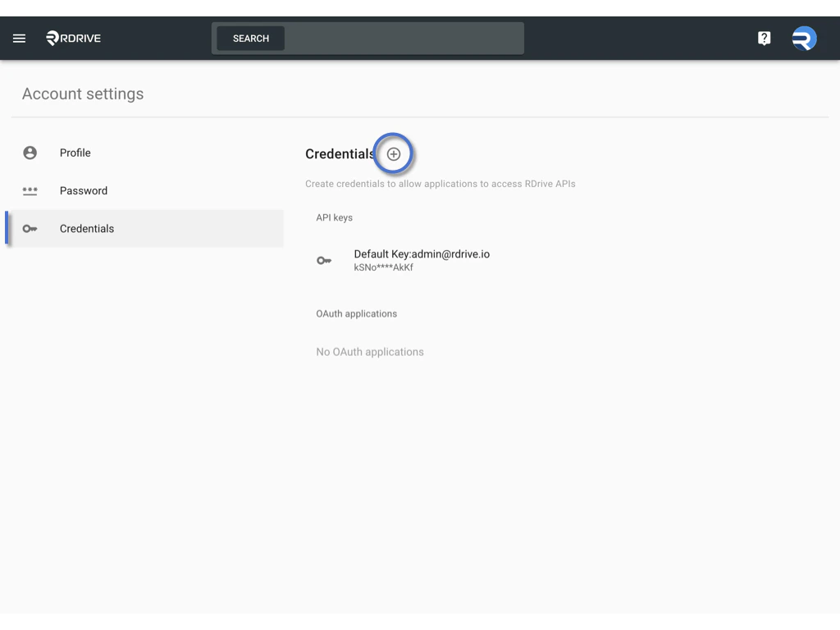This screenshot has width=840, height=630.
Task: Select the Profile person icon in the sidebar
Action: (30, 153)
